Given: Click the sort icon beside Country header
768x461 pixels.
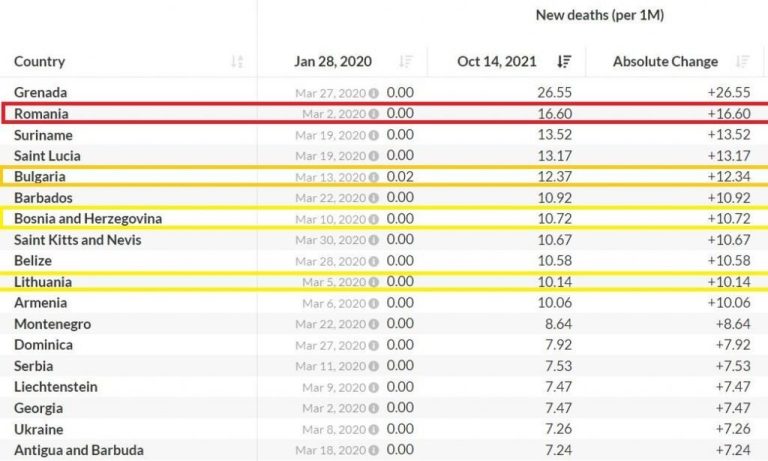Looking at the screenshot, I should pyautogui.click(x=237, y=62).
